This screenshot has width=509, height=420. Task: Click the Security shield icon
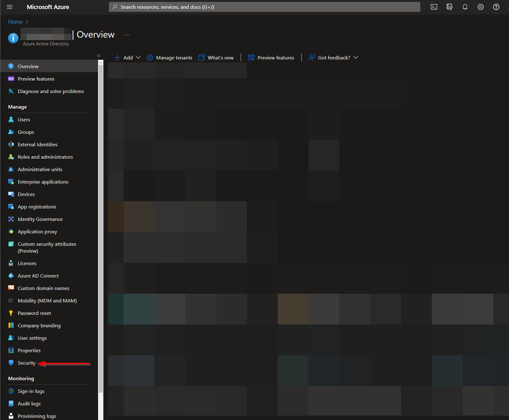click(x=11, y=363)
